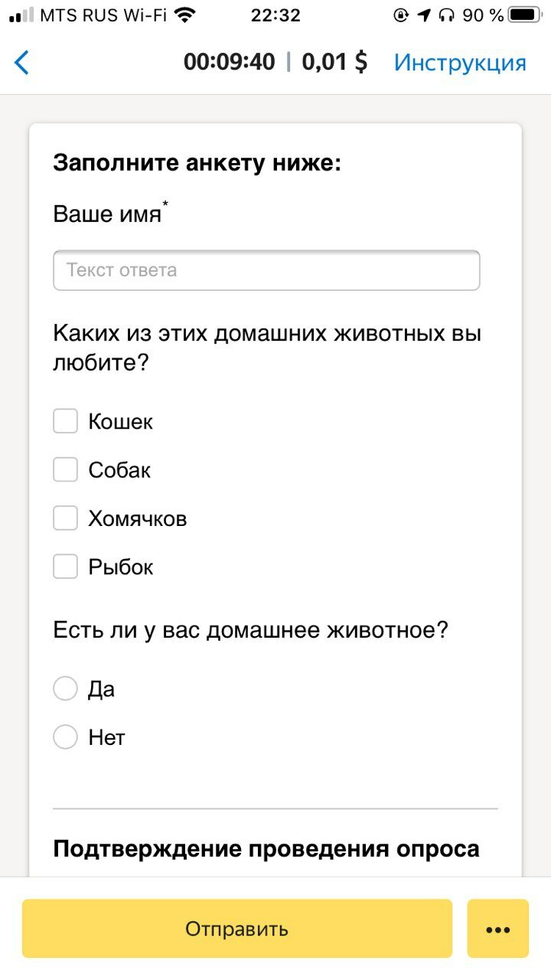Tap the cellular signal bars icon
This screenshot has height=980, width=551.
tap(21, 15)
